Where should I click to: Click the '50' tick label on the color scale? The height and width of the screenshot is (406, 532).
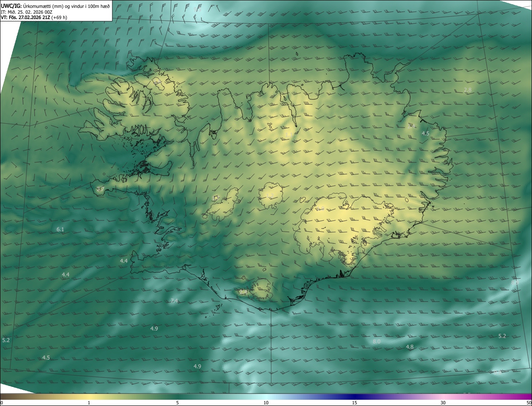tap(529, 403)
